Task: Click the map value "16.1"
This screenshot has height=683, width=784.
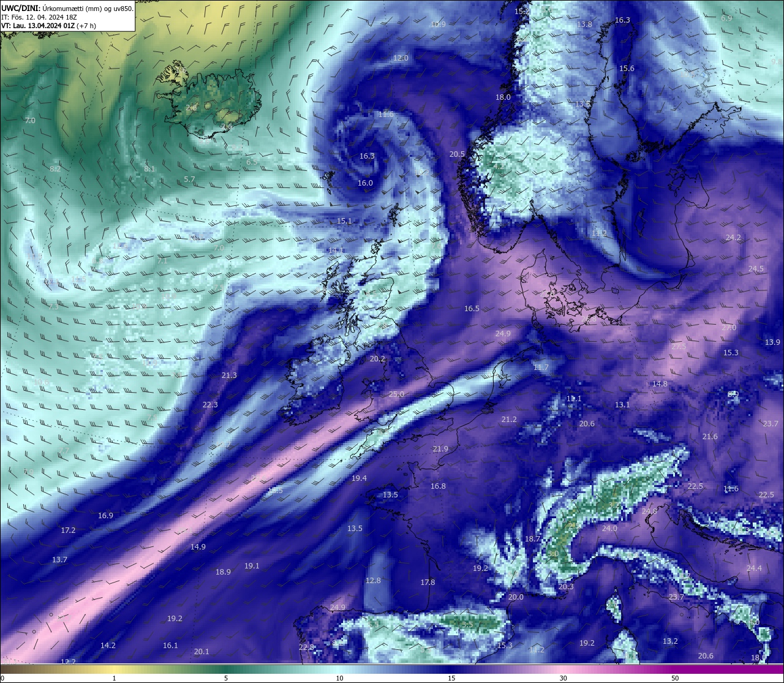Action: [x=170, y=646]
